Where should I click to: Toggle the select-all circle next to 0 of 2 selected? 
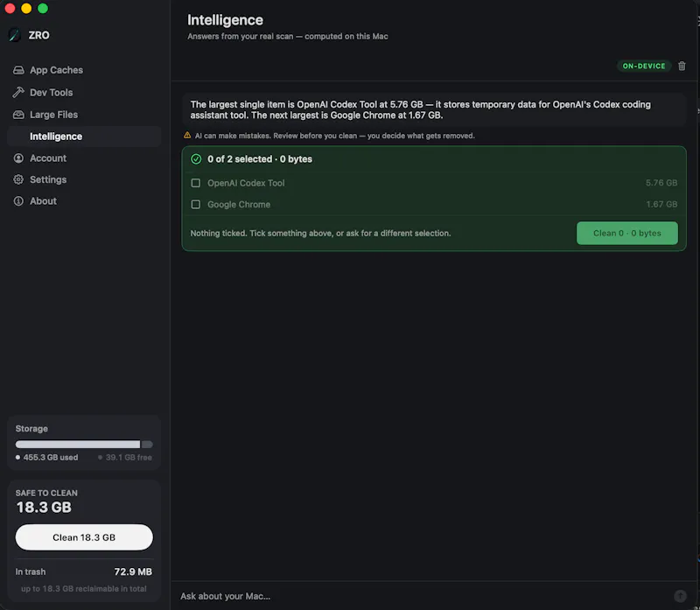tap(196, 159)
